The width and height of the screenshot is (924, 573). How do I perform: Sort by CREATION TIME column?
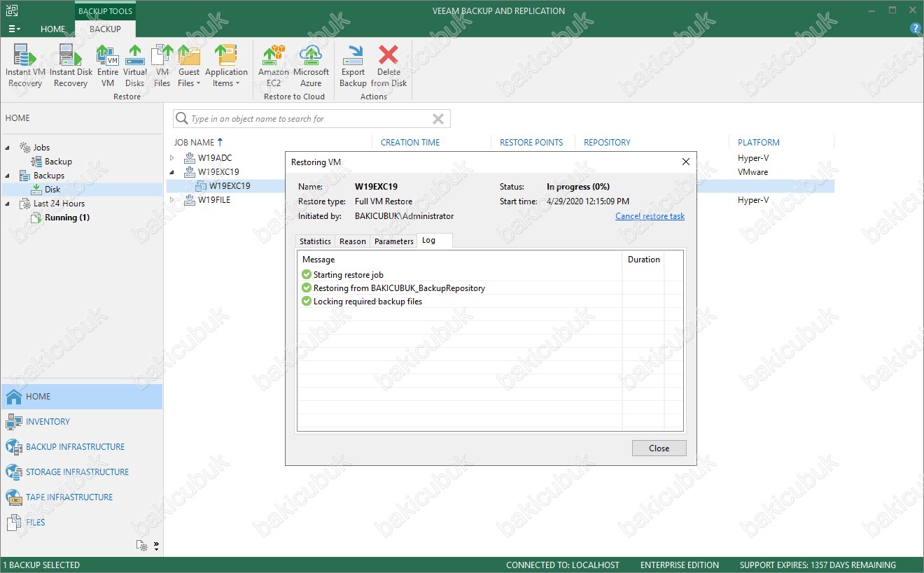pos(410,142)
